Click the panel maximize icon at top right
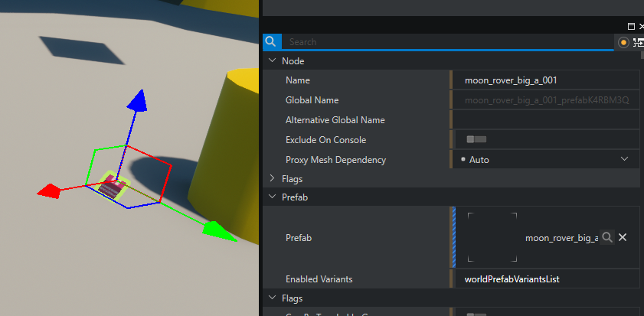Image resolution: width=644 pixels, height=316 pixels. 631,26
